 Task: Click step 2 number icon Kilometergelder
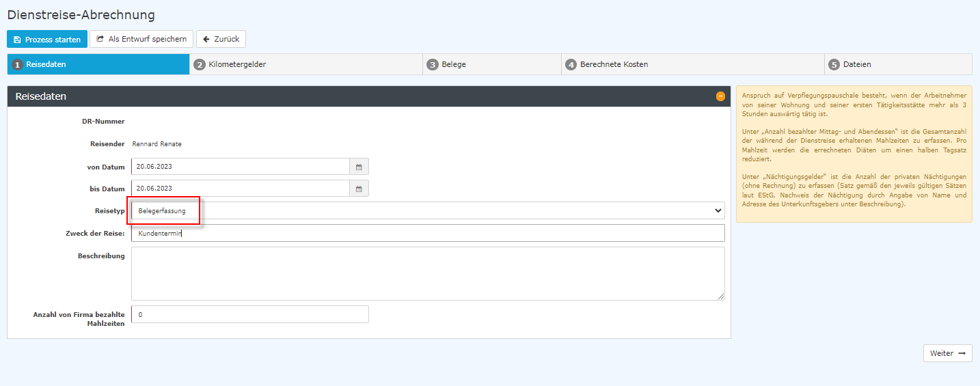[x=200, y=64]
